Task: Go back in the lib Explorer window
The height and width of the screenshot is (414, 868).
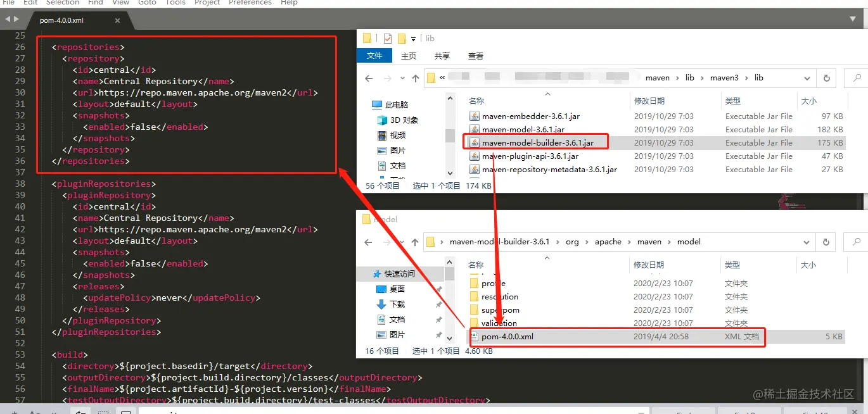Action: pyautogui.click(x=369, y=78)
